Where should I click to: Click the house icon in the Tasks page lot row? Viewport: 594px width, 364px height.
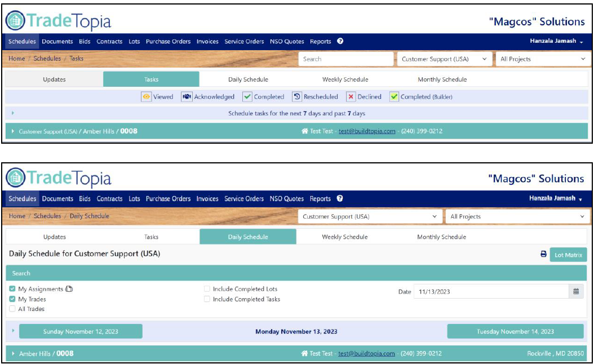(x=304, y=131)
